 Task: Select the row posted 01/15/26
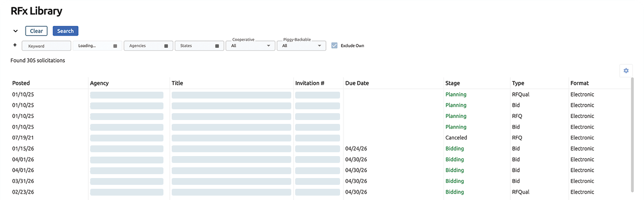(320, 148)
